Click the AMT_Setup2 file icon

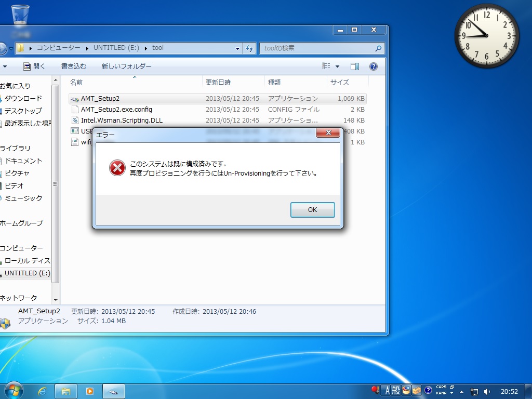(75, 99)
